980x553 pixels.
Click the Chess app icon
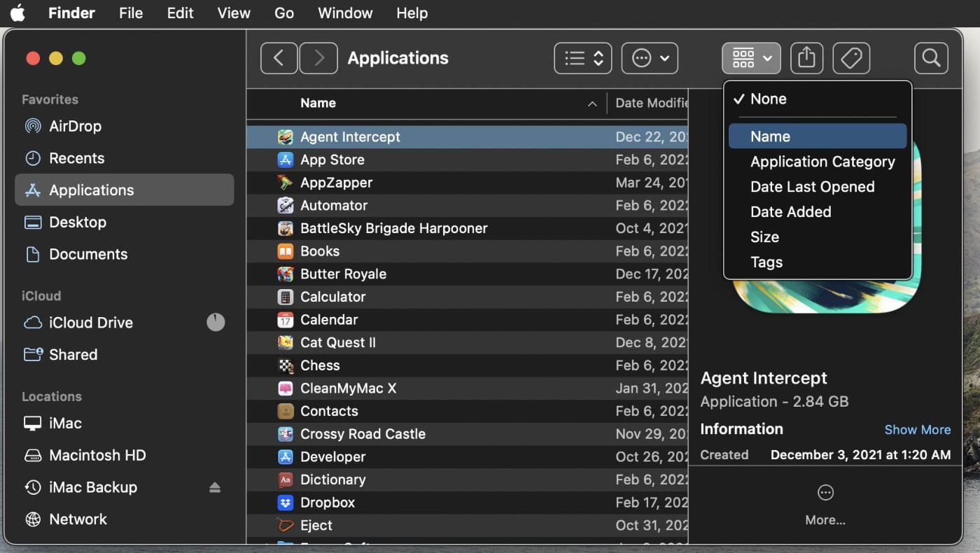[285, 365]
